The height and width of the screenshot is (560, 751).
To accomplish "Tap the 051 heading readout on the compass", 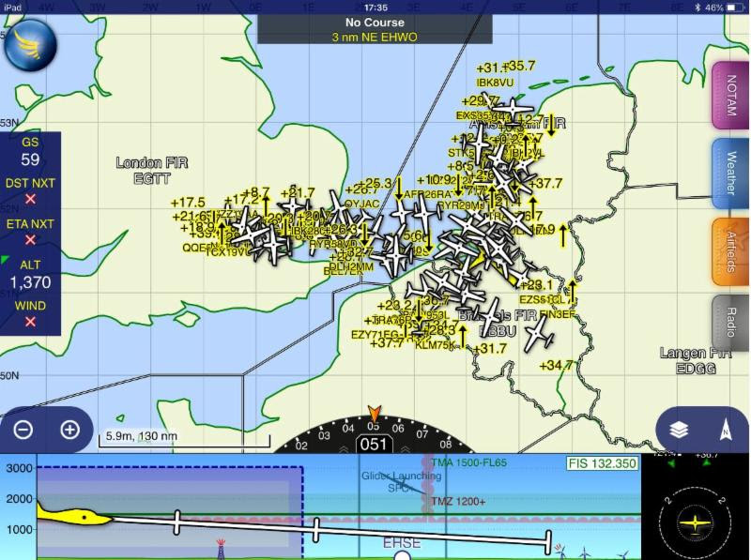I will 375,445.
